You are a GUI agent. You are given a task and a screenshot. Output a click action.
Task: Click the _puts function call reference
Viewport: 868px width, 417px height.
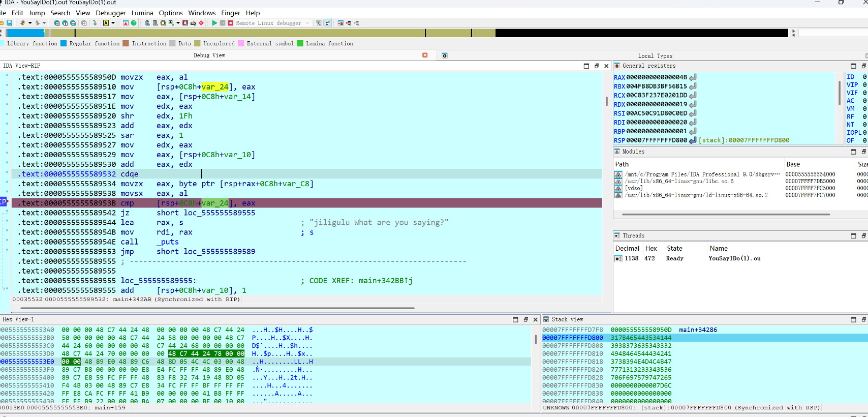click(168, 242)
